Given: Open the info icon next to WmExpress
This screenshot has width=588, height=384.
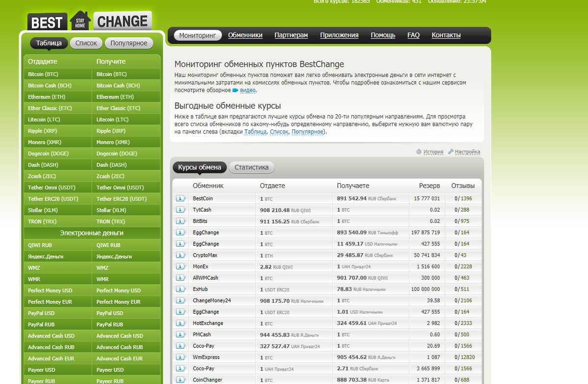Looking at the screenshot, I should pos(181,357).
